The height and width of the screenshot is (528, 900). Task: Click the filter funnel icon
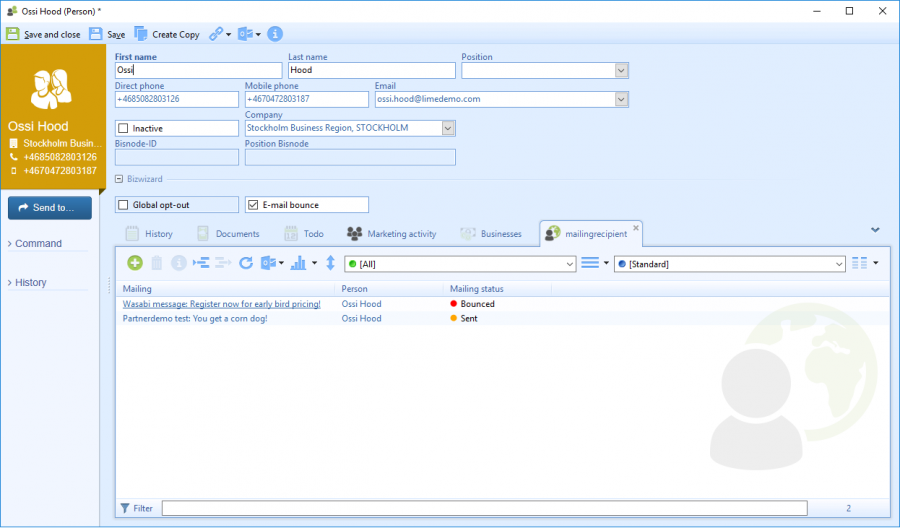point(125,508)
